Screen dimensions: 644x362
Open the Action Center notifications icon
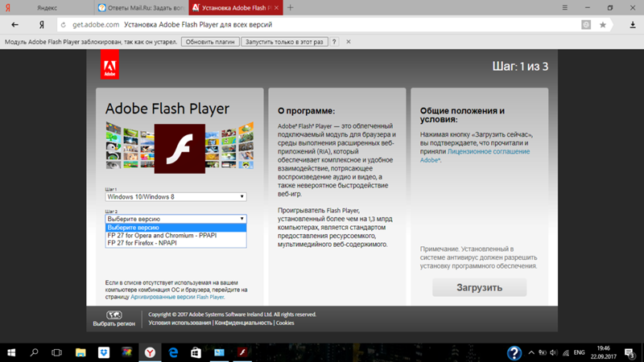(630, 352)
